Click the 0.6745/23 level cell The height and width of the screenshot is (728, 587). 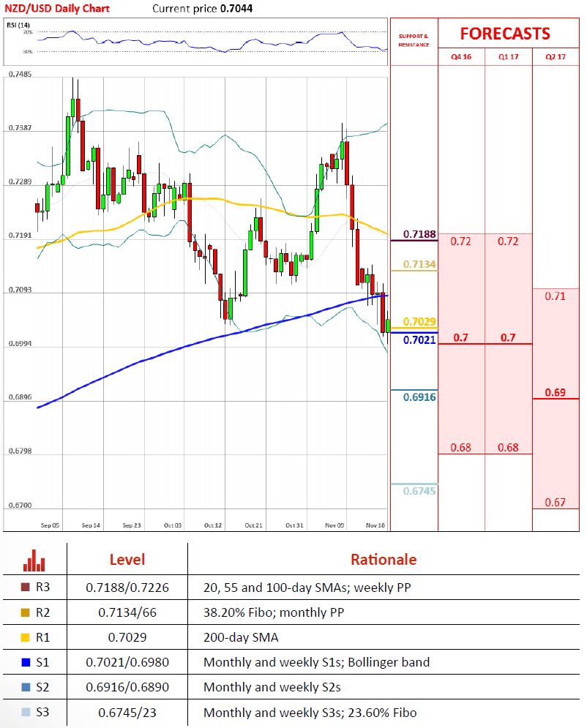[x=127, y=712]
